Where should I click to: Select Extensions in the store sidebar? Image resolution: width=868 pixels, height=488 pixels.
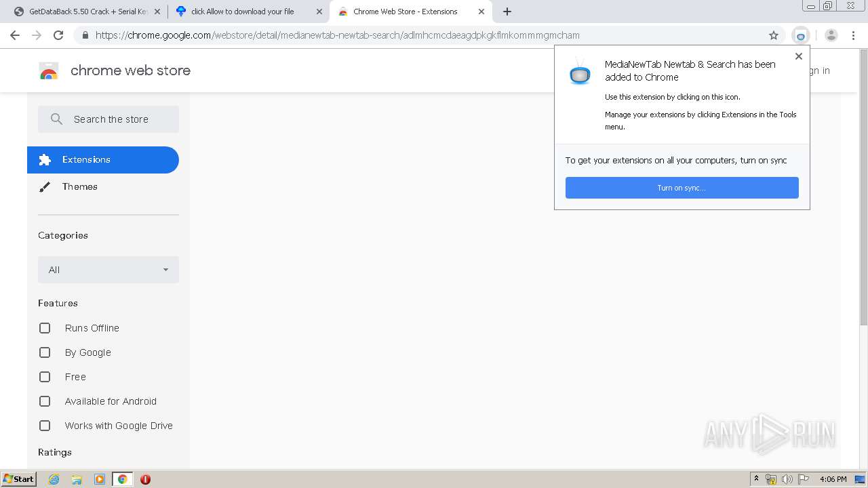tap(103, 160)
